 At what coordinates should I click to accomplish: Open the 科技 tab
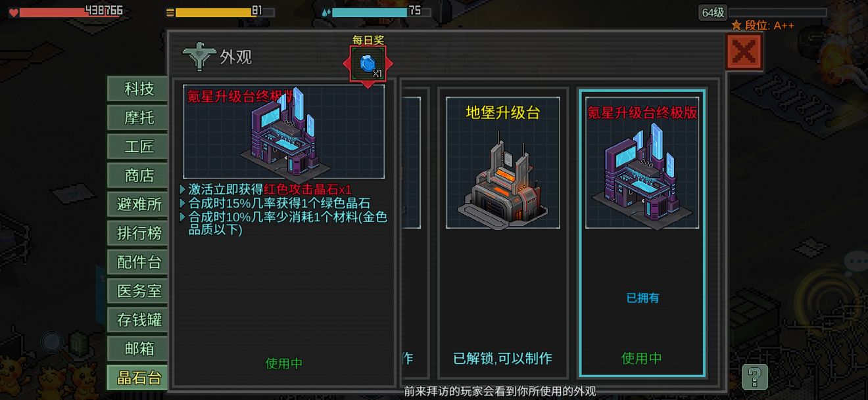click(x=139, y=89)
